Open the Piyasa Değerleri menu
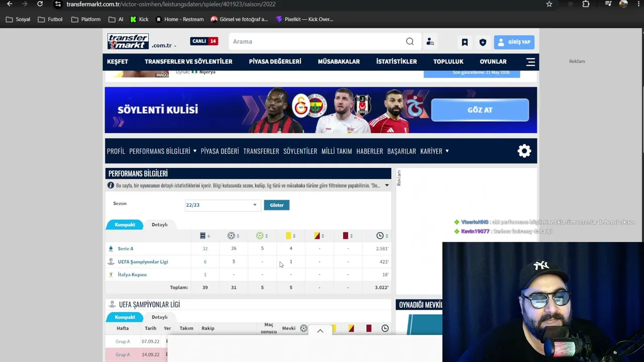644x362 pixels. coord(275,62)
